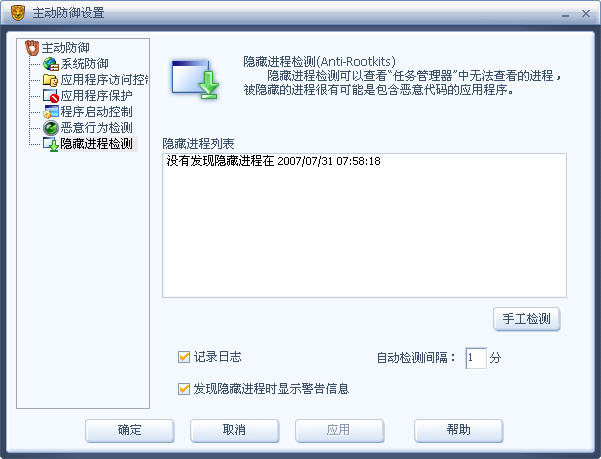Click the tiger logo in the title bar
Viewport: 601px width, 459px height.
pos(17,13)
